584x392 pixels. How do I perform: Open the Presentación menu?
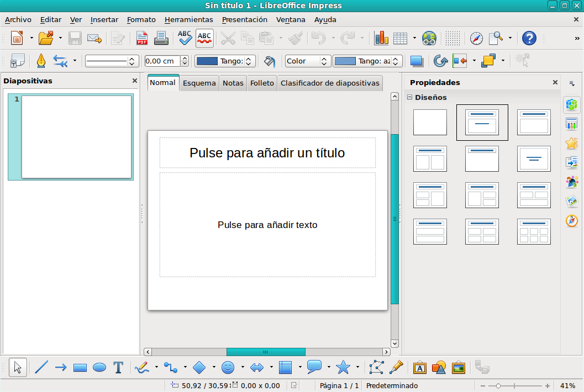(245, 20)
